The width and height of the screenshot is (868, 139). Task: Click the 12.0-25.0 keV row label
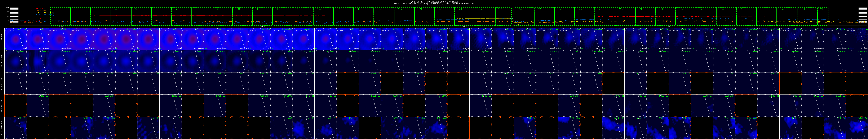coord(2,83)
